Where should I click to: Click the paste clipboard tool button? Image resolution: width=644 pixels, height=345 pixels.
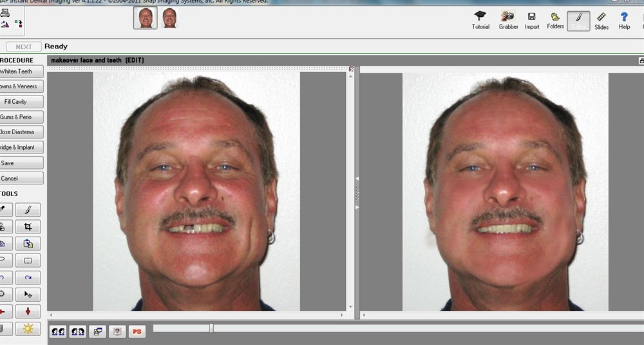coord(28,243)
